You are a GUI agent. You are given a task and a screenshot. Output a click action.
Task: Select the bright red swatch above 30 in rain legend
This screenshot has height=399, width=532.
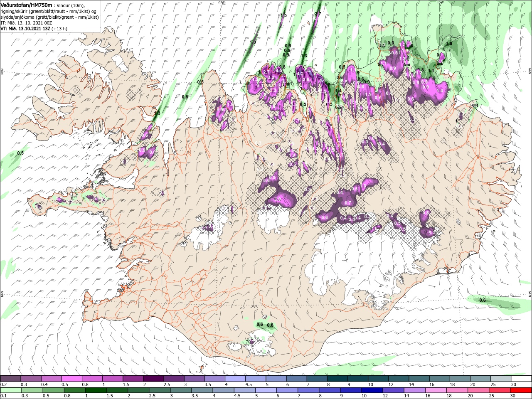tap(521, 390)
